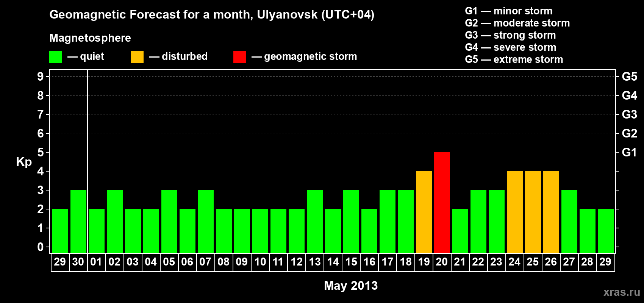Screen dimensions: 644x303
Task: Click the Kp axis label
Action: 24,162
